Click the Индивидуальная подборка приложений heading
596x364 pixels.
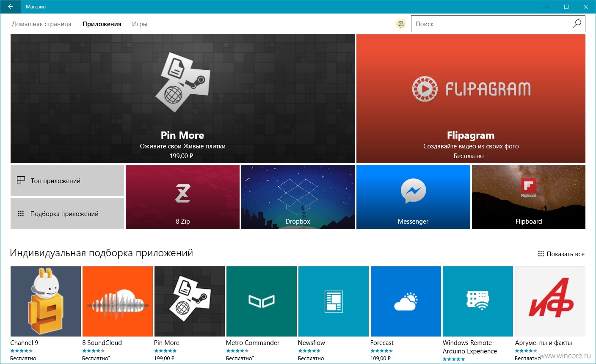(x=102, y=253)
